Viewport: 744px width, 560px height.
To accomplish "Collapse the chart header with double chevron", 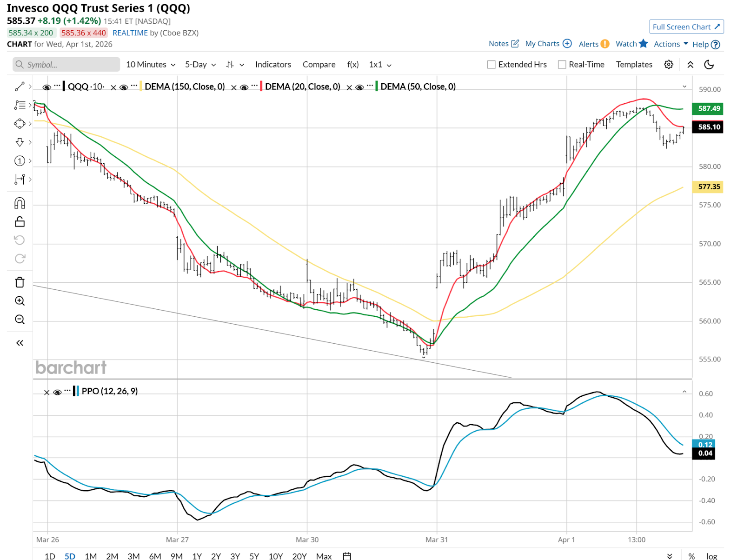I will (691, 65).
